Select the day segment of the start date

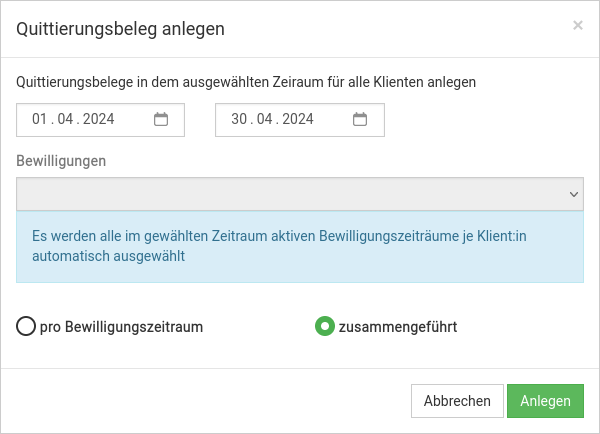[40, 119]
